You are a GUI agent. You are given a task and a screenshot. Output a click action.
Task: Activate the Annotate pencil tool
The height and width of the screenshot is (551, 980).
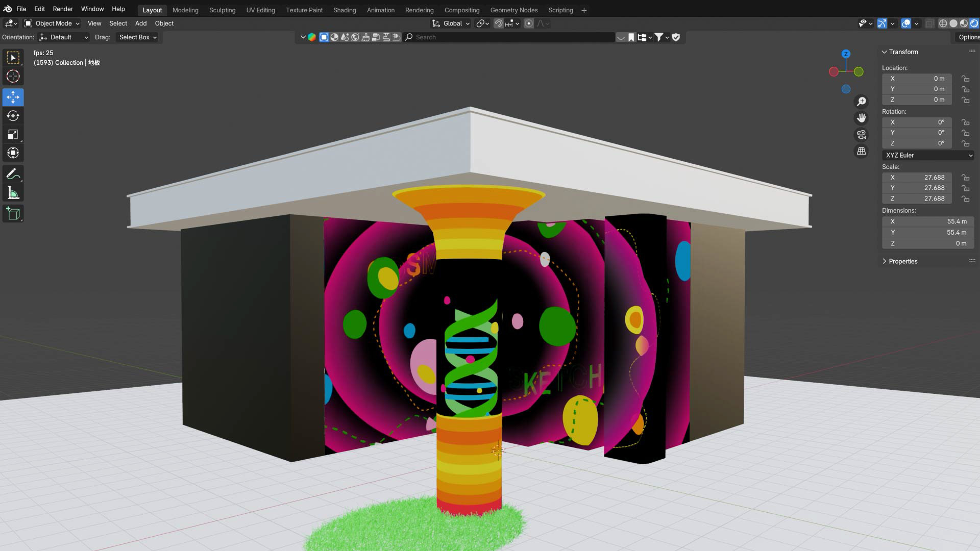(13, 174)
